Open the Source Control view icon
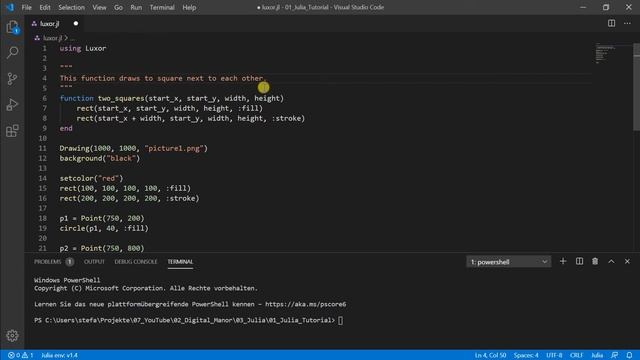 [12, 78]
